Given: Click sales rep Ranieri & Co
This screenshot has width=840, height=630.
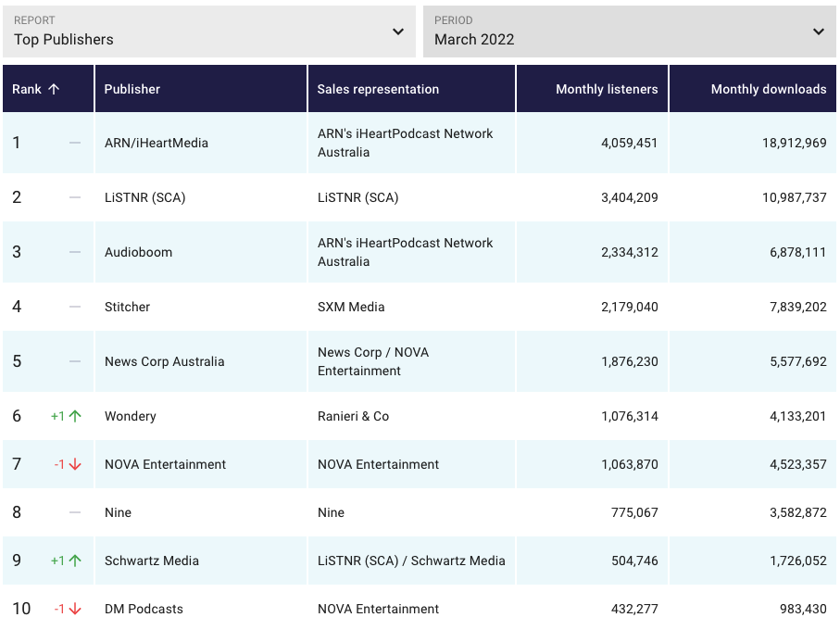Looking at the screenshot, I should click(354, 416).
